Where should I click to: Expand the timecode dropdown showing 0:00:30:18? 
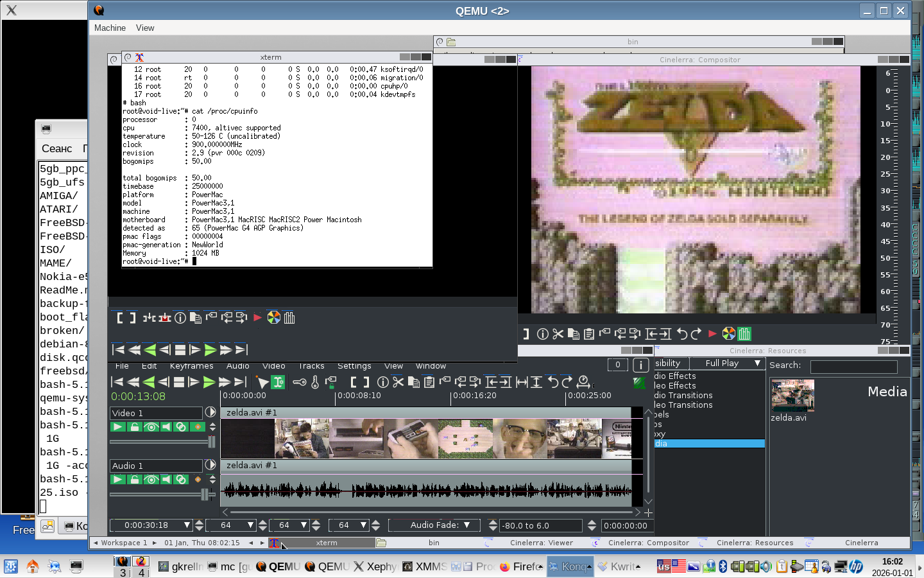188,525
